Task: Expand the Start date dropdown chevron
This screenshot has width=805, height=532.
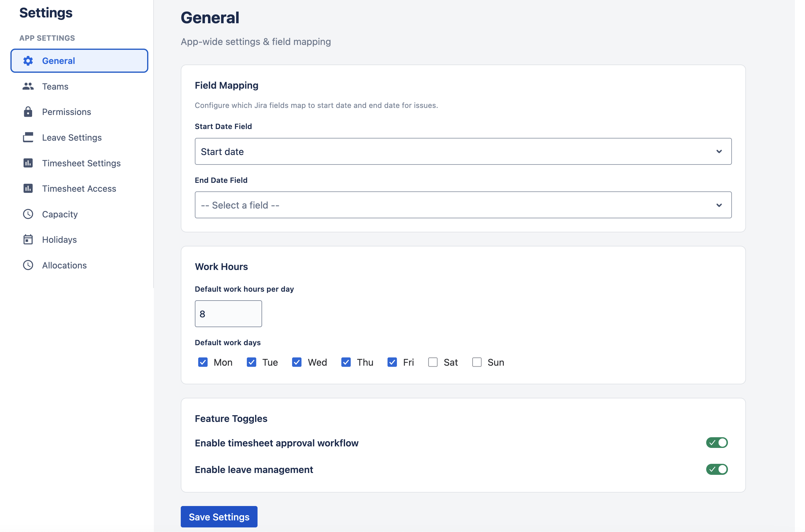Action: coord(719,151)
